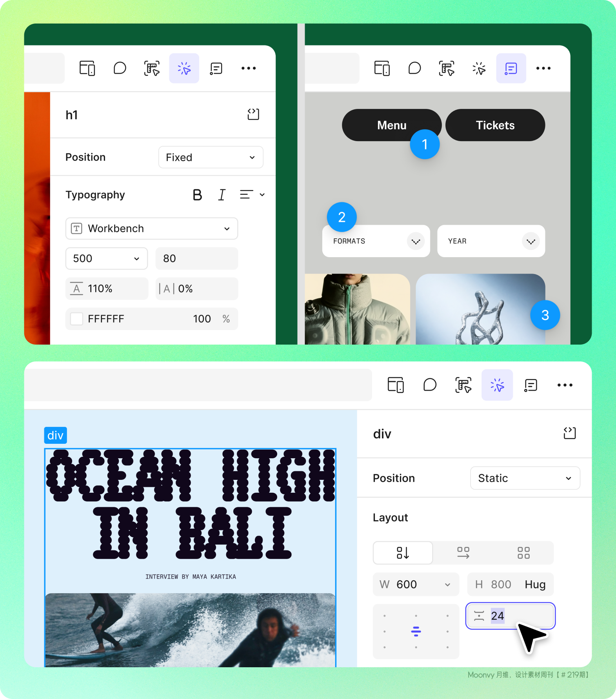
Task: Toggle Bold in Typography section
Action: (197, 195)
